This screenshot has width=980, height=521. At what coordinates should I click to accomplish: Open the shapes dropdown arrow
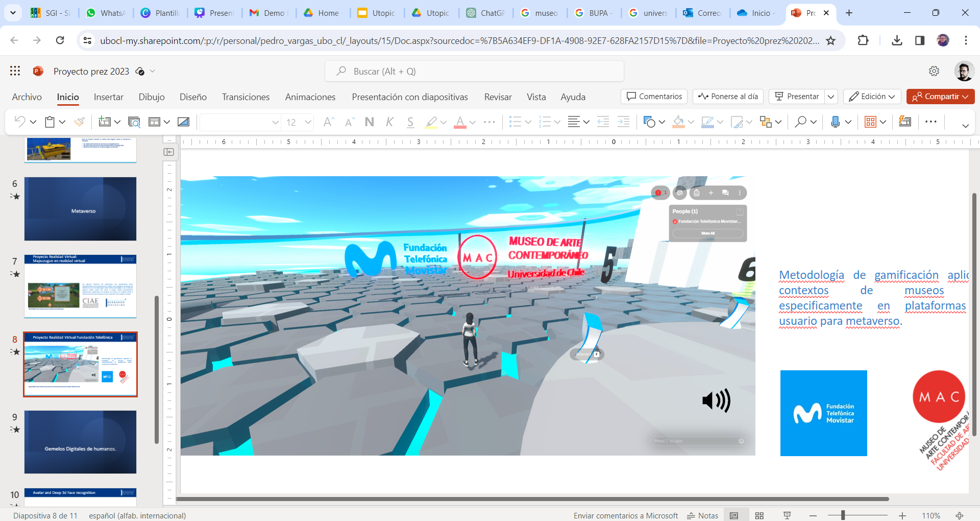[662, 122]
